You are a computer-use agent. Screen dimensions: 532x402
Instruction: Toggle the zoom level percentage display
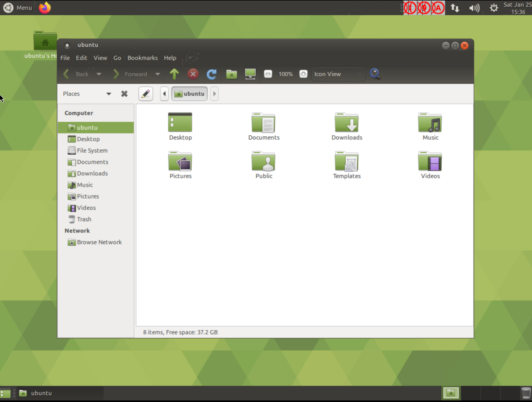click(x=285, y=74)
